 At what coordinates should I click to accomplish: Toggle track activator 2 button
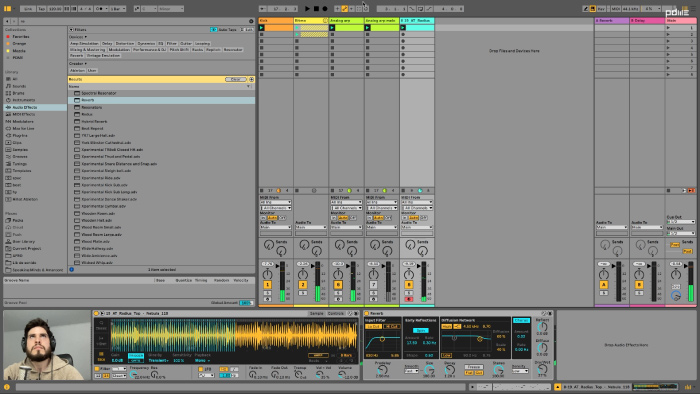coord(303,285)
